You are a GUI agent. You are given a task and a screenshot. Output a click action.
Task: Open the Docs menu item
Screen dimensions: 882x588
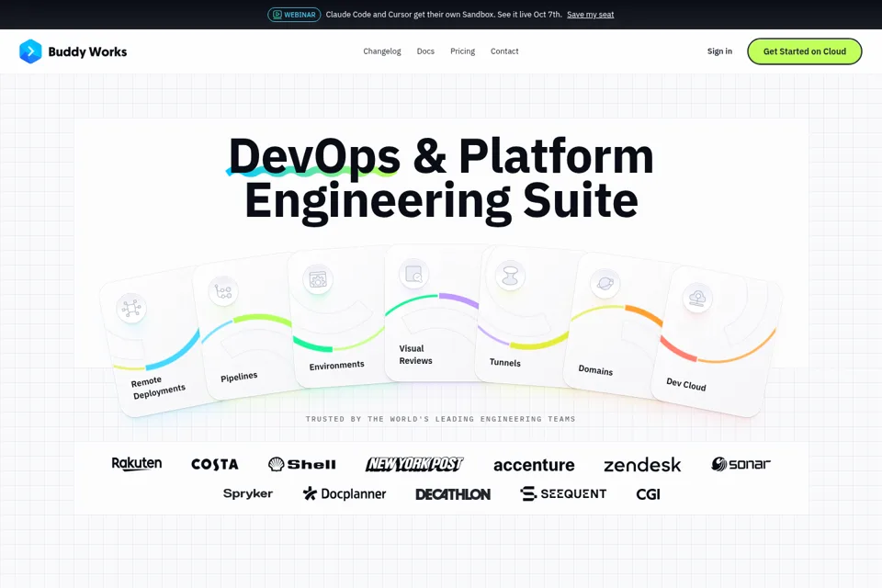click(x=425, y=51)
